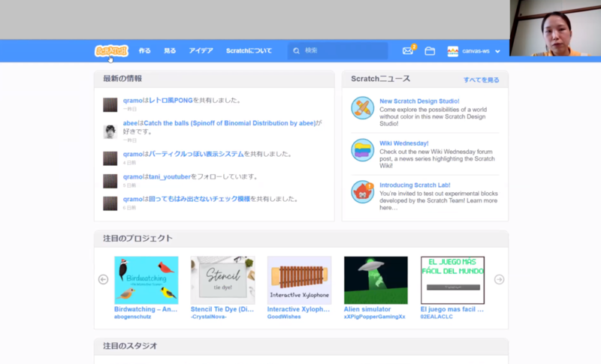Click the Scratch Lab news icon
601x364 pixels.
tap(362, 192)
